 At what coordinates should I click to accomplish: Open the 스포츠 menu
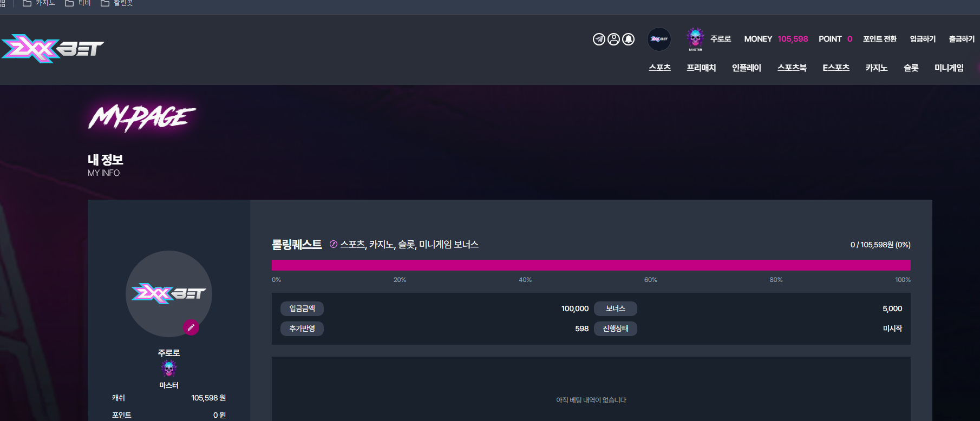[x=659, y=68]
